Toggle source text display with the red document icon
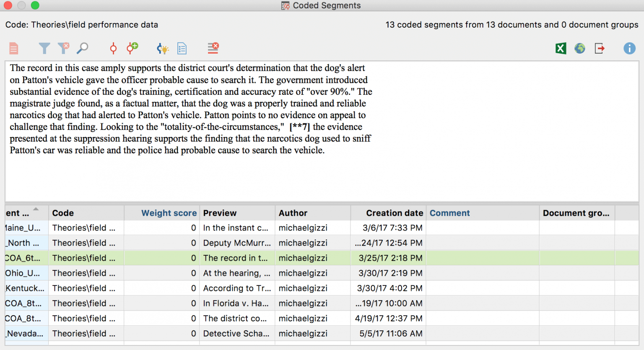The image size is (644, 350). point(13,48)
